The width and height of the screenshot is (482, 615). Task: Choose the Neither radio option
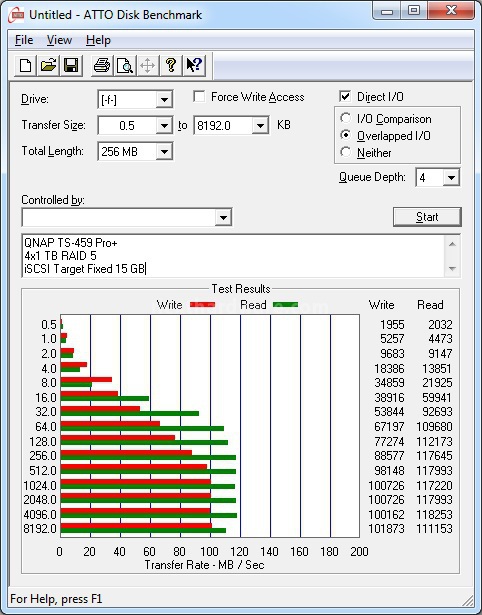point(346,152)
